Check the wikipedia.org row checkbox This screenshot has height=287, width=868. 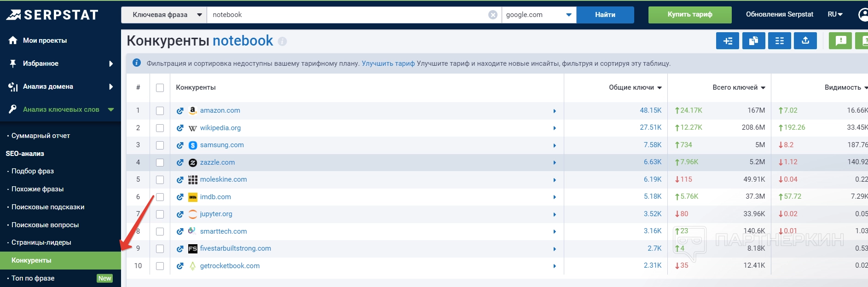tap(160, 128)
